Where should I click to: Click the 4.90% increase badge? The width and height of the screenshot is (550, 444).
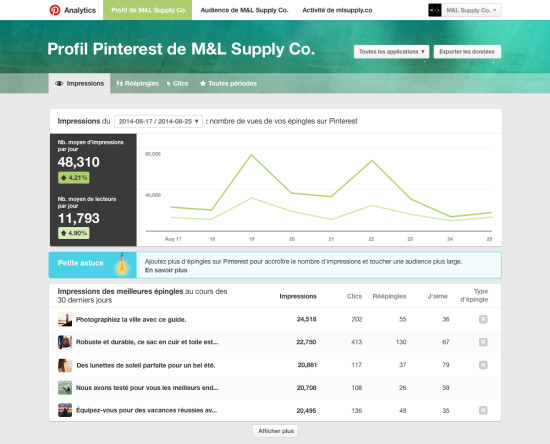click(74, 233)
